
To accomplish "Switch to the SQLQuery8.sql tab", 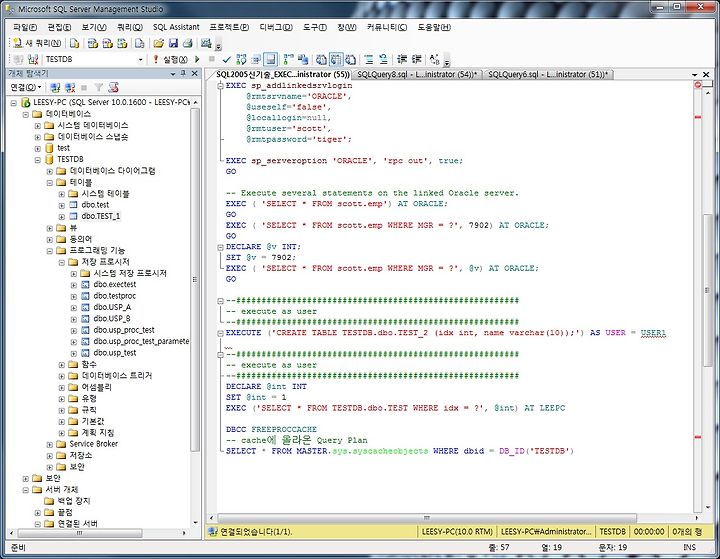I will pyautogui.click(x=417, y=74).
